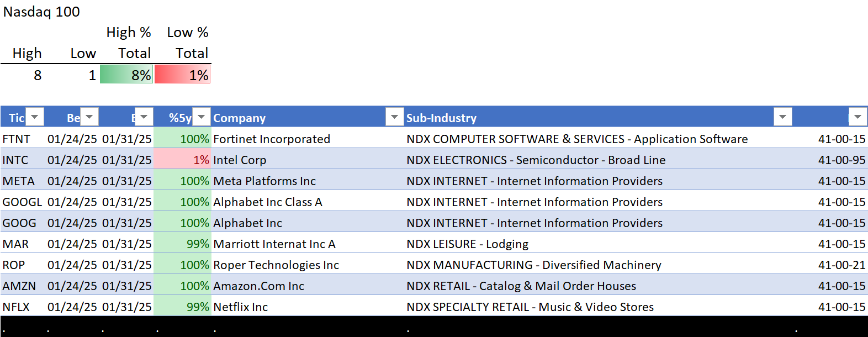
Task: Click the Fortinet Incorporated company cell
Action: point(272,139)
